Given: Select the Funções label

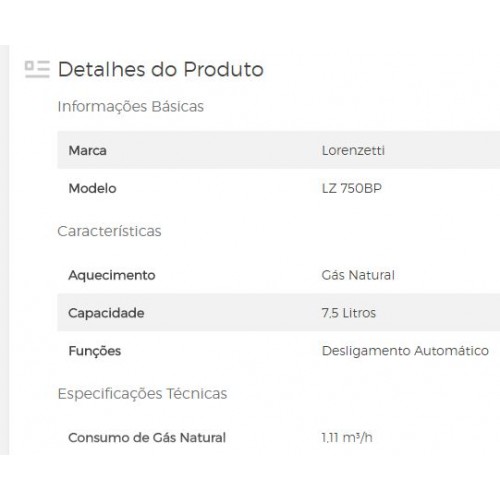Looking at the screenshot, I should coord(95,351).
